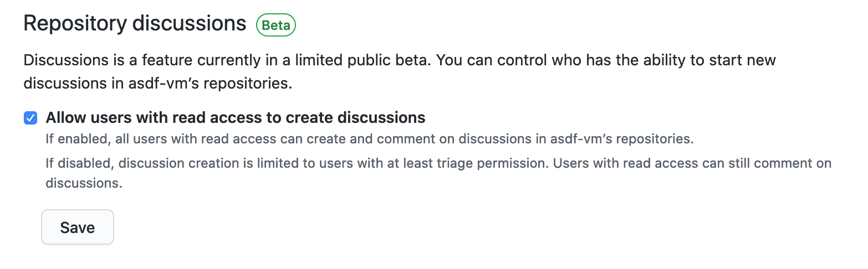Click the "If enabled" help text line
The image size is (868, 269).
tap(369, 139)
